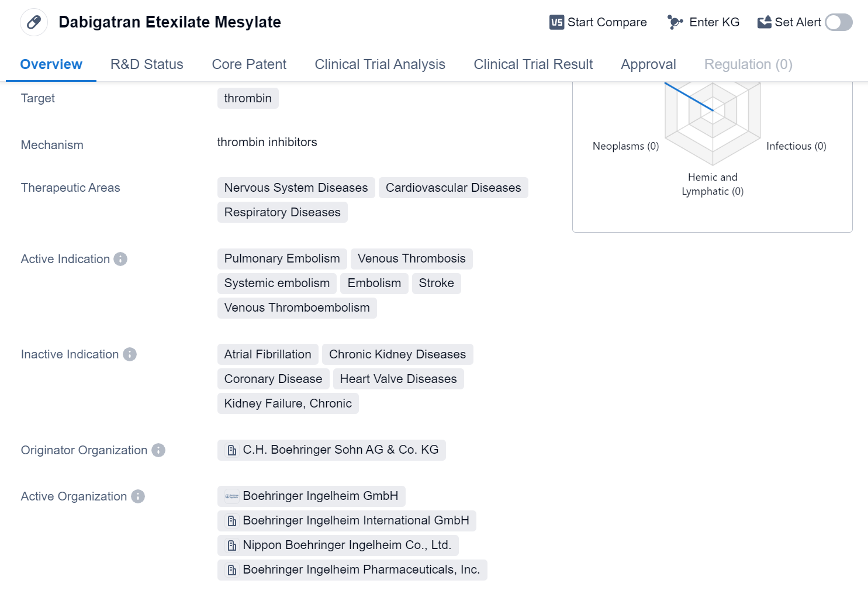Screen dimensions: 868x594
Task: Open the Enter KG graph icon
Action: coord(675,22)
